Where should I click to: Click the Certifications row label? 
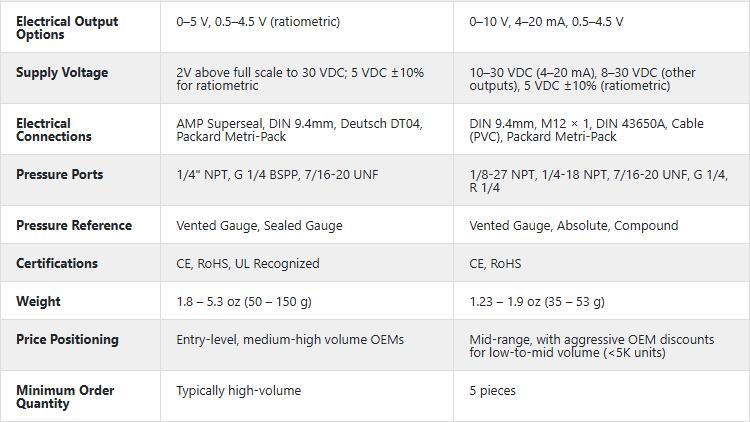(x=57, y=263)
